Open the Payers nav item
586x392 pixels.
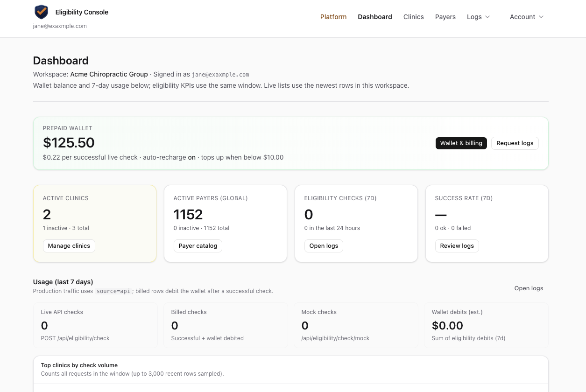pyautogui.click(x=445, y=17)
